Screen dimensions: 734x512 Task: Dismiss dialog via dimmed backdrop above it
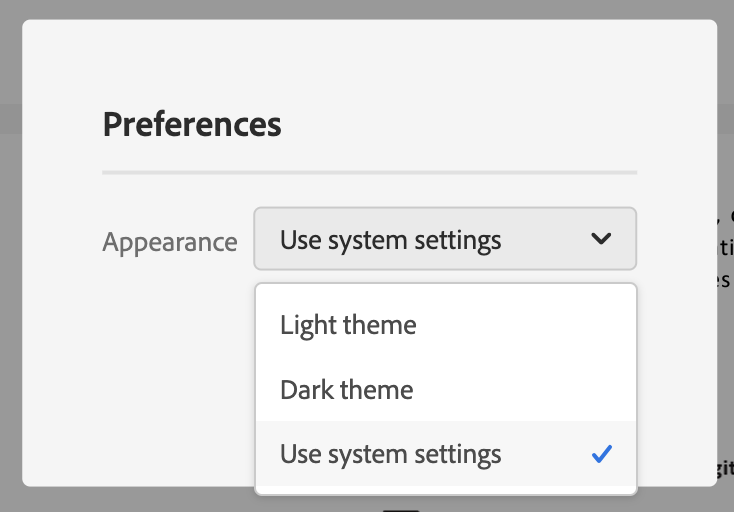tap(367, 9)
